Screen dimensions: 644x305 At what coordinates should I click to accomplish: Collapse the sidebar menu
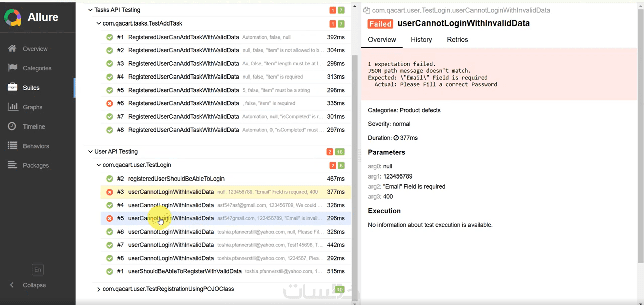(12, 285)
